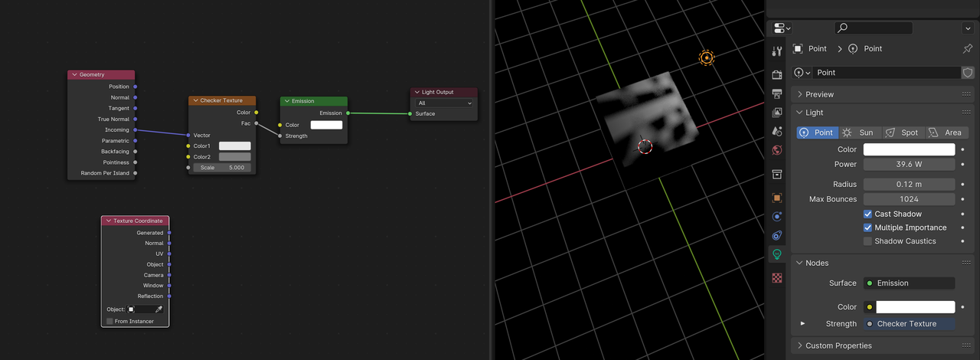This screenshot has width=980, height=360.
Task: Expand the Custom Properties panel
Action: click(800, 345)
